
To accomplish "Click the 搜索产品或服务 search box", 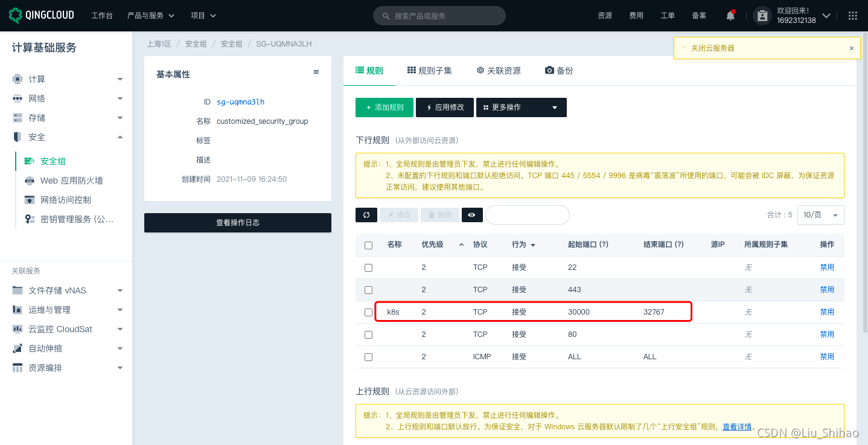I will tap(439, 16).
